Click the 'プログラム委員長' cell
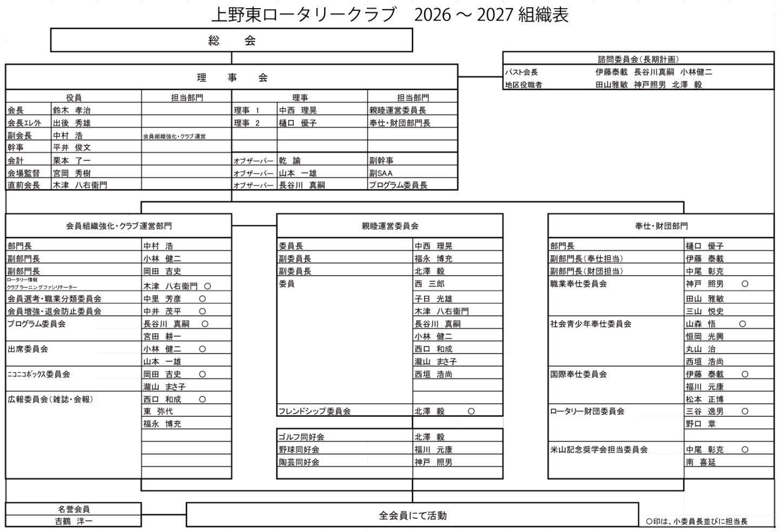This screenshot has height=532, width=779. [398, 185]
